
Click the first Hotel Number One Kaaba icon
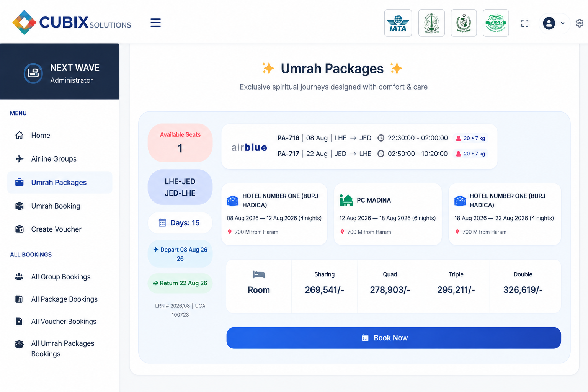(233, 201)
